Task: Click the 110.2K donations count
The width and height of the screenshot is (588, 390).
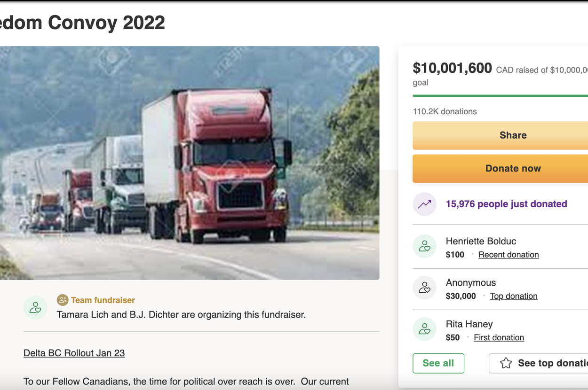Action: (445, 111)
